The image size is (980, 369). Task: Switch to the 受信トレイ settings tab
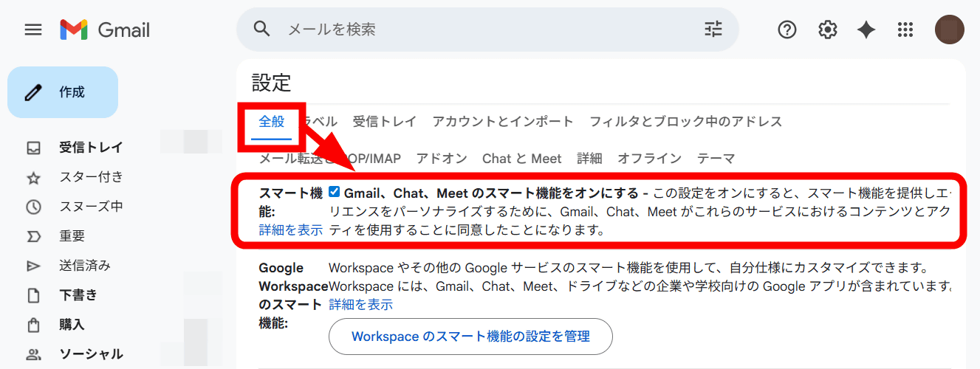385,122
